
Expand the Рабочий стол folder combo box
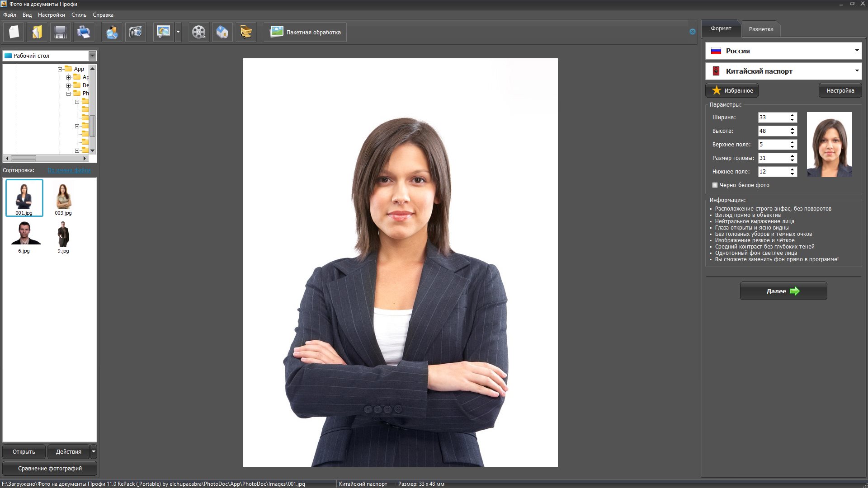coord(92,56)
